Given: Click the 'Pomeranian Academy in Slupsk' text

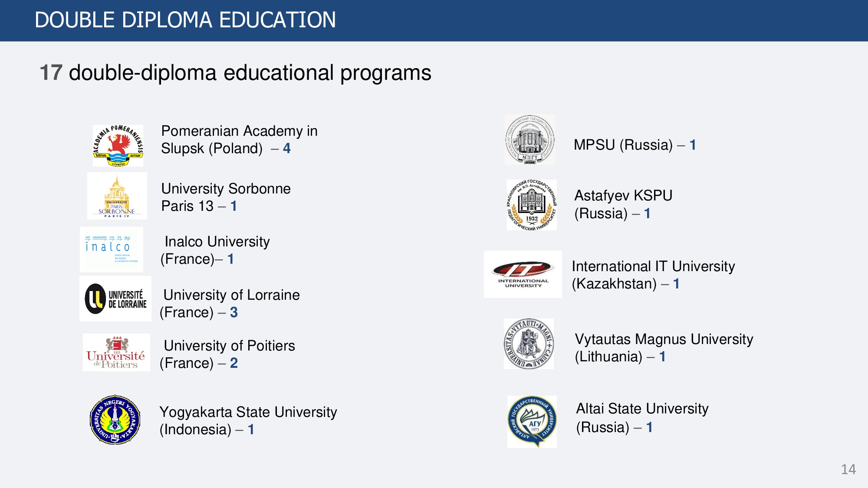Looking at the screenshot, I should [239, 140].
